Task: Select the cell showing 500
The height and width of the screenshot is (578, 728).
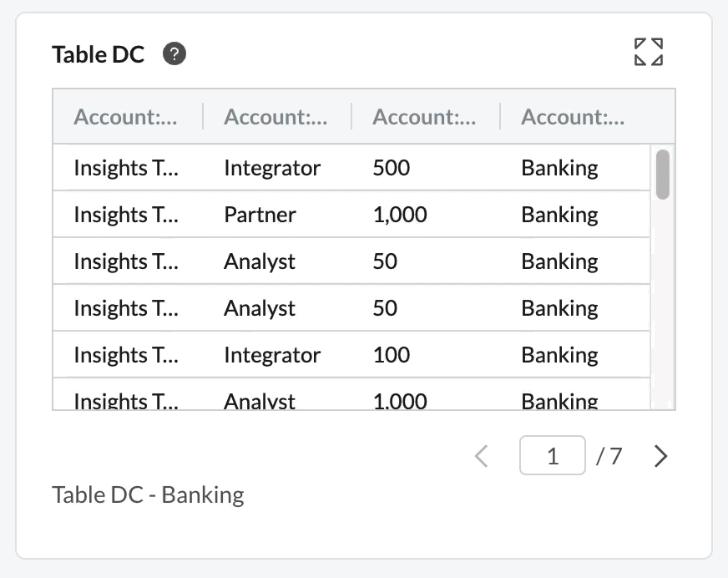Action: (392, 168)
